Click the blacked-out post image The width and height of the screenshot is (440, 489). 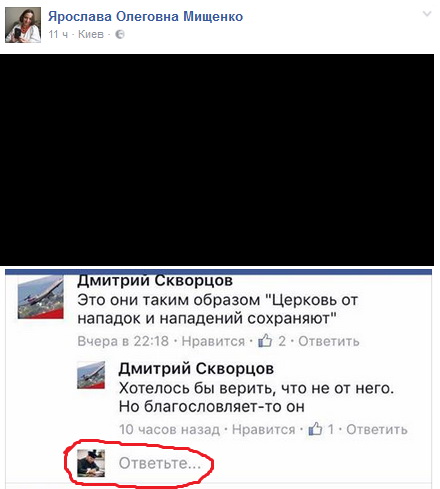coord(217,160)
